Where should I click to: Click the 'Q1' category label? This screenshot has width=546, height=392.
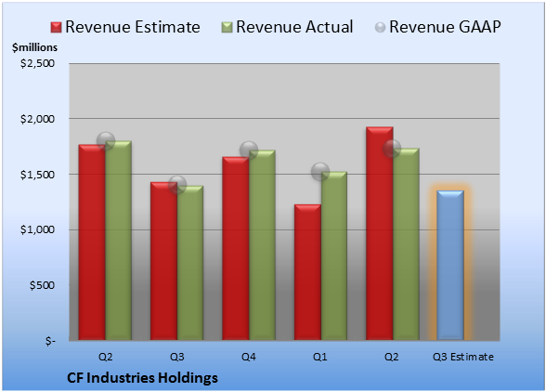[x=320, y=357]
